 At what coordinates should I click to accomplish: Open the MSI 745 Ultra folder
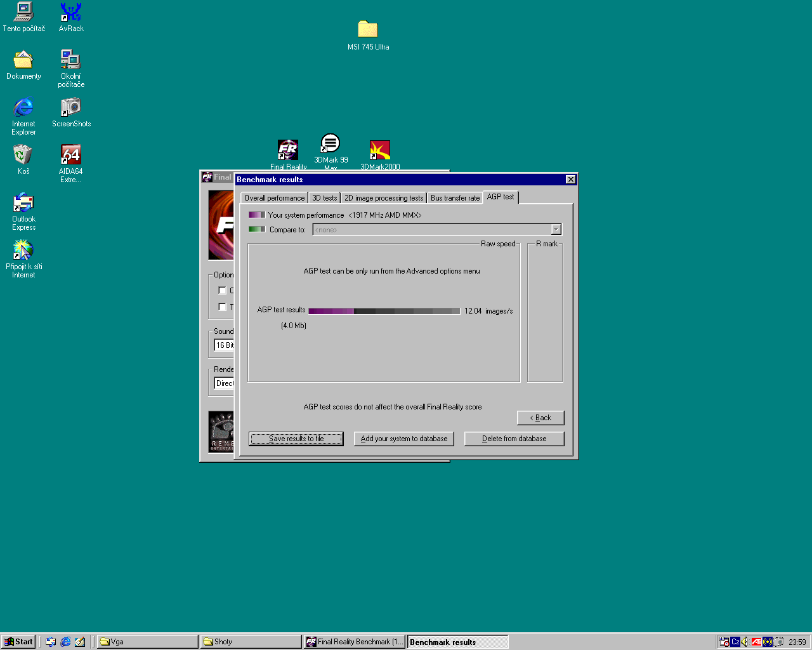pyautogui.click(x=368, y=30)
